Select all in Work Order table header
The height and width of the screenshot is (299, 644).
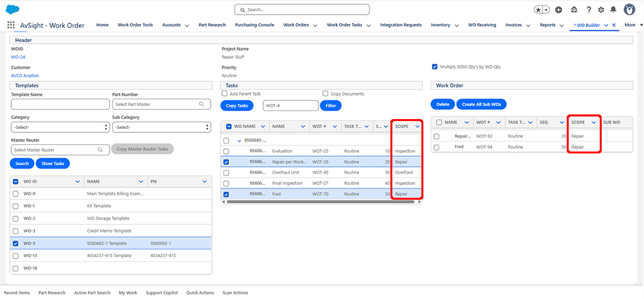click(439, 122)
